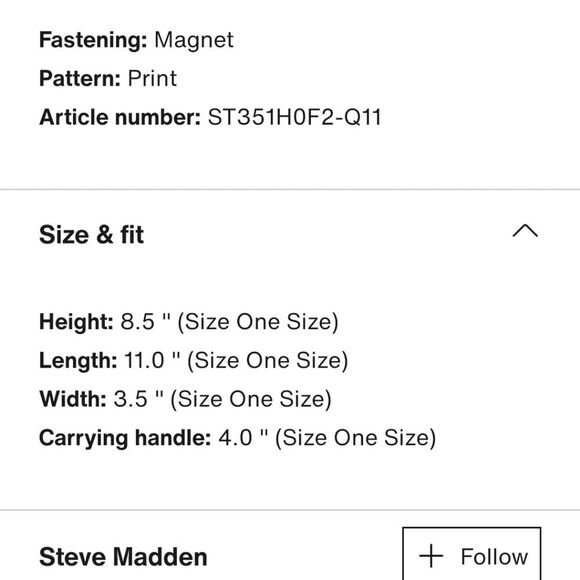
Task: Click the Width label
Action: click(x=73, y=399)
